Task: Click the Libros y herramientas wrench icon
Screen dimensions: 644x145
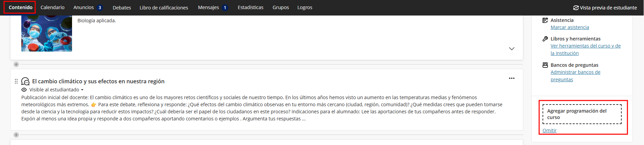Action: coord(545,39)
